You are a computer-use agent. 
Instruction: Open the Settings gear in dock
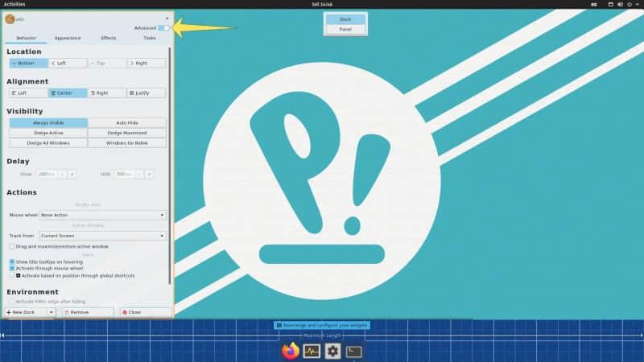tap(332, 351)
